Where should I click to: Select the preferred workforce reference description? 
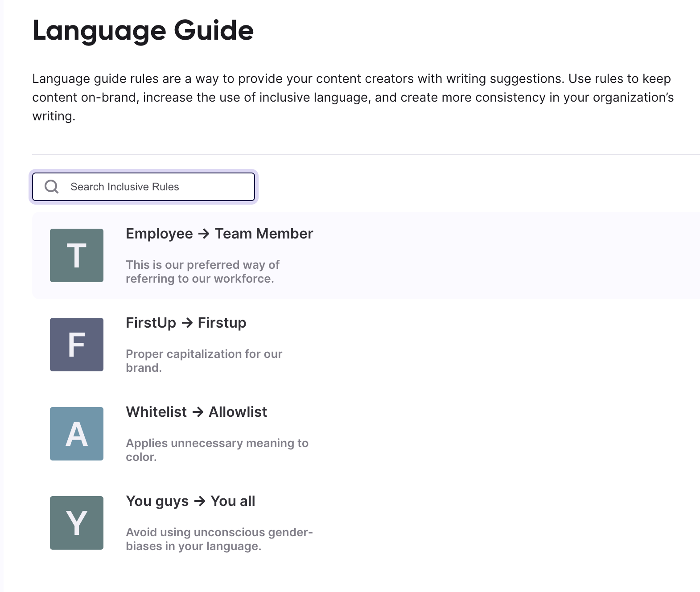click(202, 271)
